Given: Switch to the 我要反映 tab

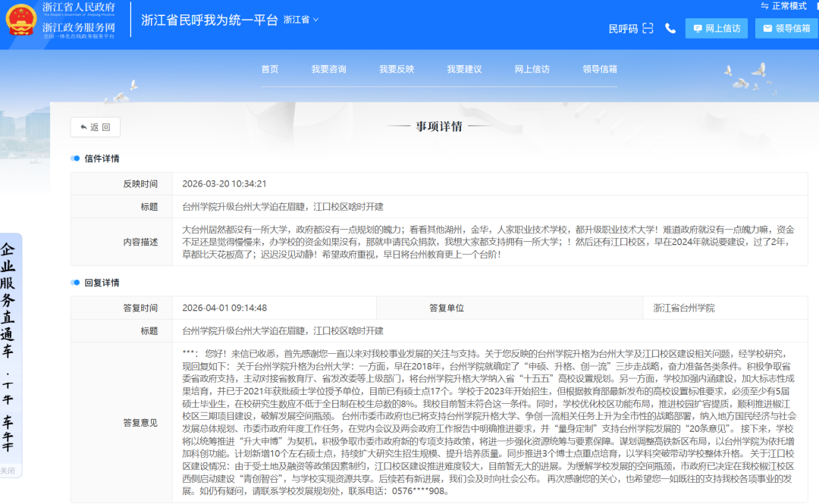Looking at the screenshot, I should coord(395,68).
